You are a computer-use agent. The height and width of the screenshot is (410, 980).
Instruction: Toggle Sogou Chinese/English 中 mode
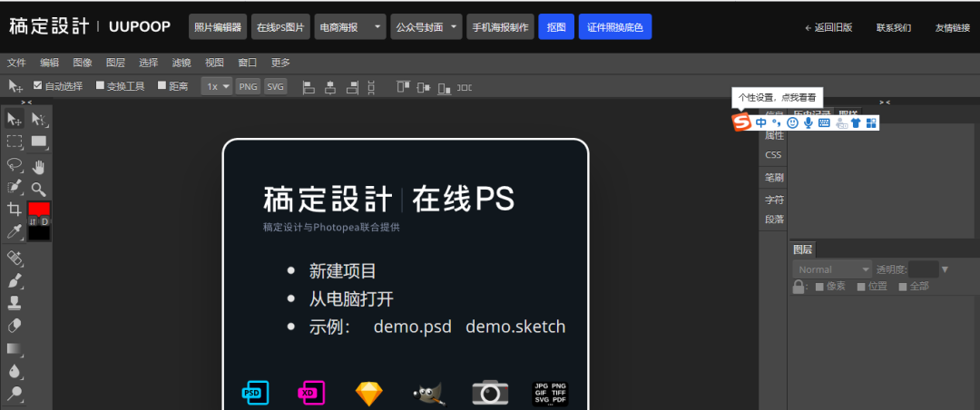click(760, 123)
